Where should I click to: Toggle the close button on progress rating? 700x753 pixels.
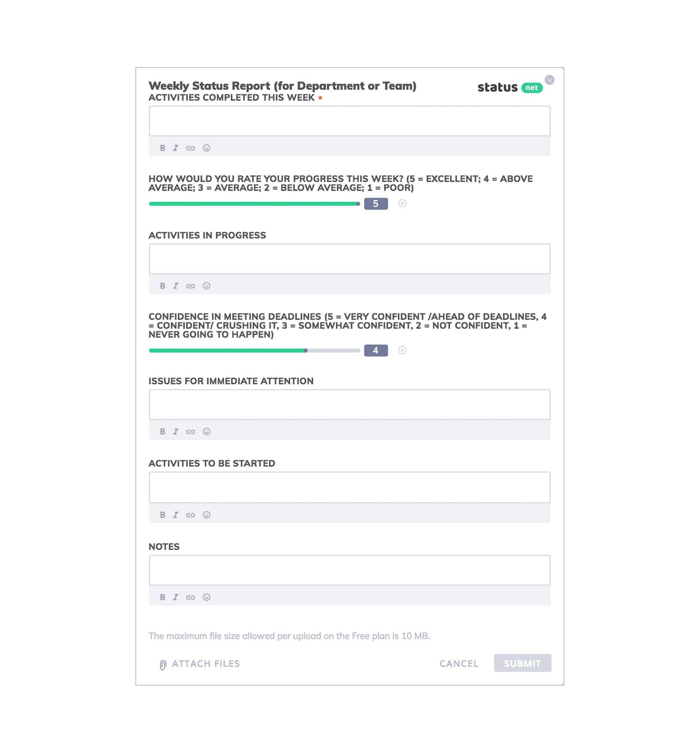tap(403, 203)
